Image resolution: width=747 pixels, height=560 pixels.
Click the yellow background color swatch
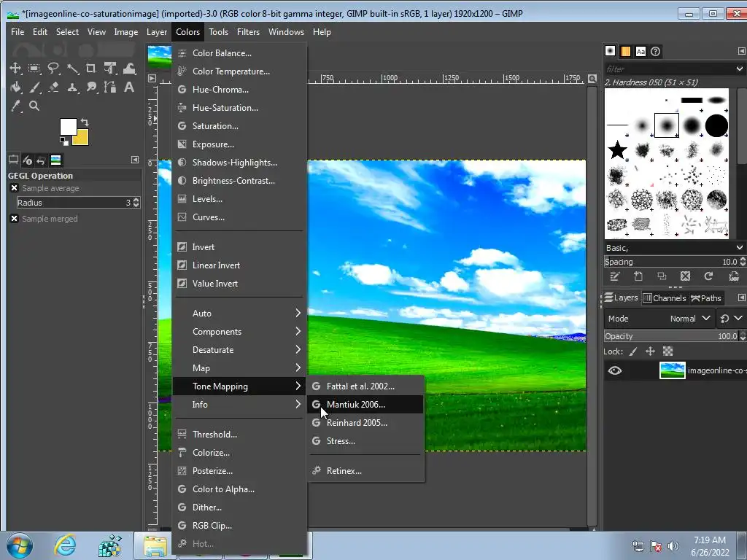coord(83,139)
